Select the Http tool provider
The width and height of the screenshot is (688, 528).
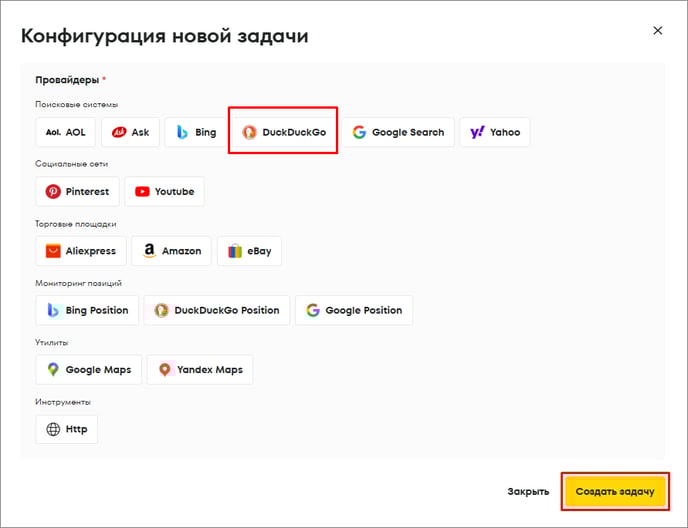pos(67,429)
